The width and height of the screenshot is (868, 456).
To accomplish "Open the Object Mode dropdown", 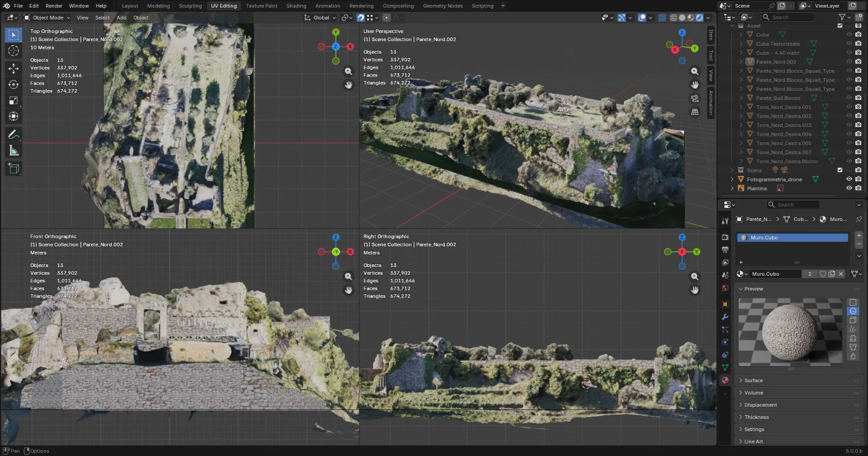I will (47, 17).
